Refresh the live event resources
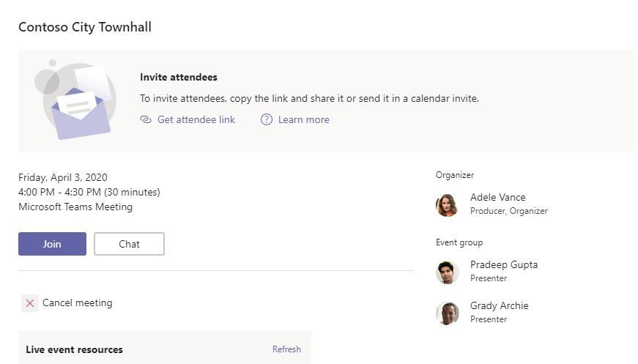This screenshot has width=638, height=364. (x=286, y=349)
